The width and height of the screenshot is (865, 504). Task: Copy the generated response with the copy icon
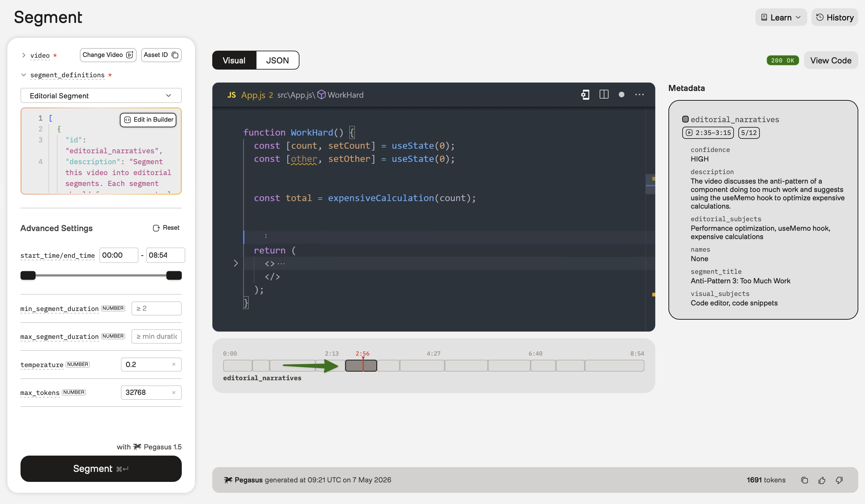coord(805,480)
